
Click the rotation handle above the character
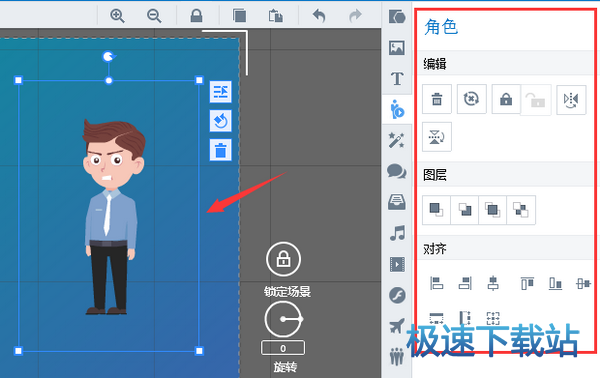pos(109,57)
